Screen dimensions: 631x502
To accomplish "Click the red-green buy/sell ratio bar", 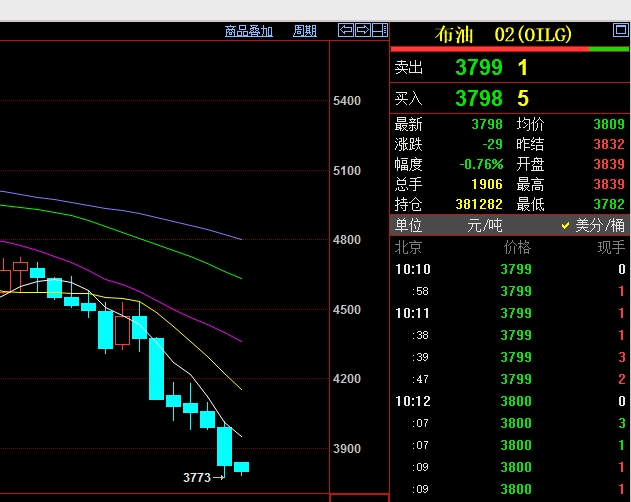I will 509,49.
